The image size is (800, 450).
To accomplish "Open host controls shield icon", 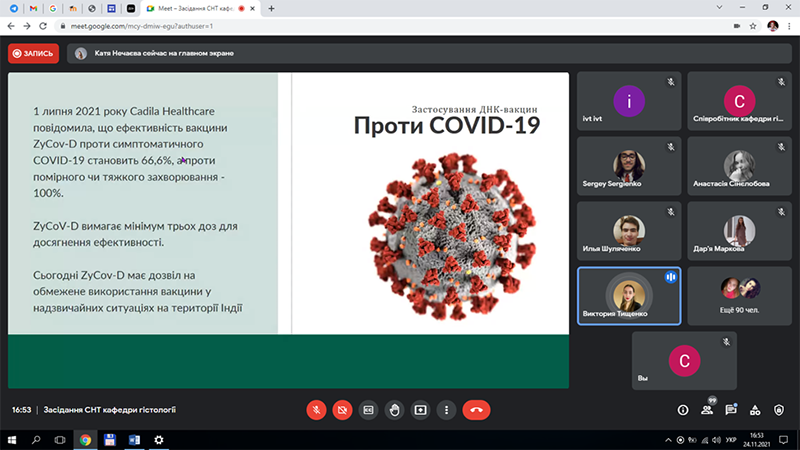I will [779, 409].
